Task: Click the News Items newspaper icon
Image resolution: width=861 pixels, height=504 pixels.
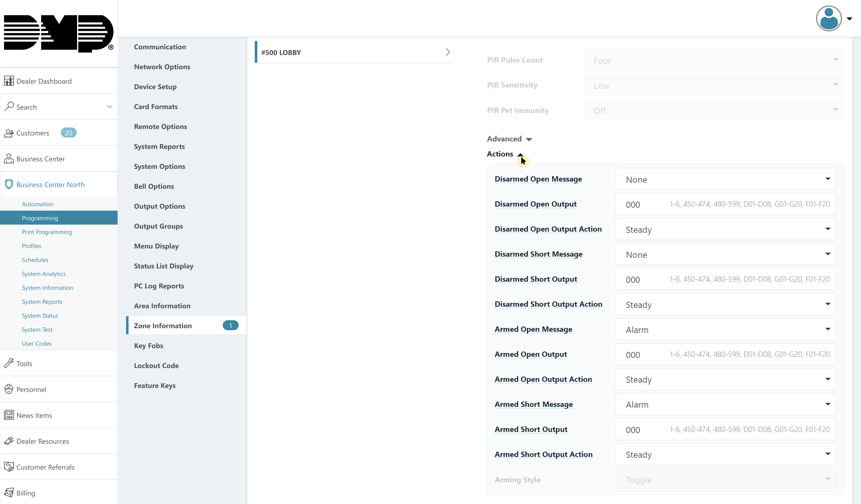Action: pos(9,415)
